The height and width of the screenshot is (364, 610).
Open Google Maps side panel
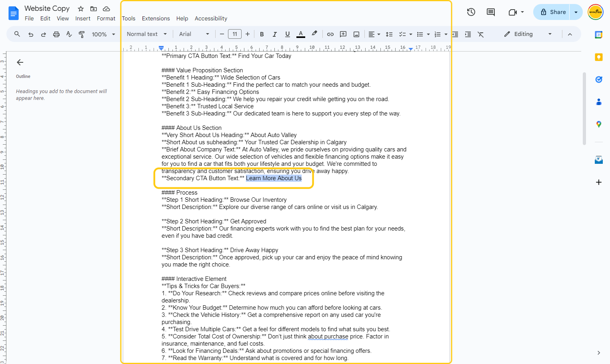point(599,124)
